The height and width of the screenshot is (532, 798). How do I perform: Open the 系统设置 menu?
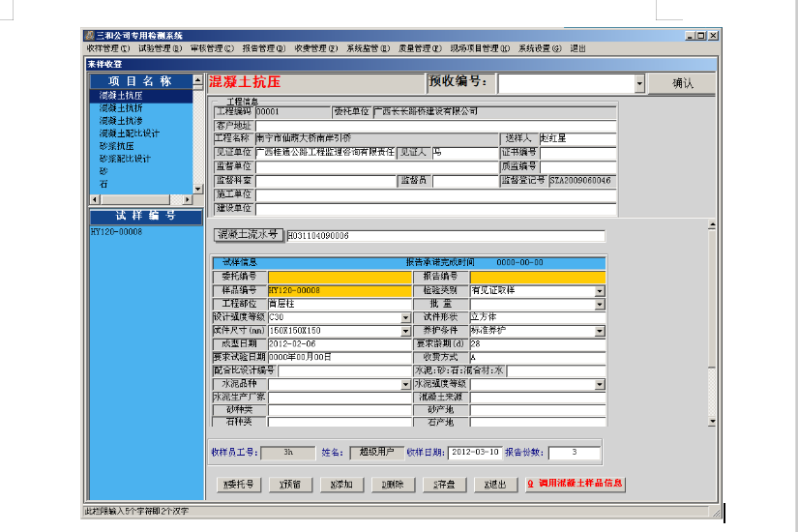(x=540, y=48)
